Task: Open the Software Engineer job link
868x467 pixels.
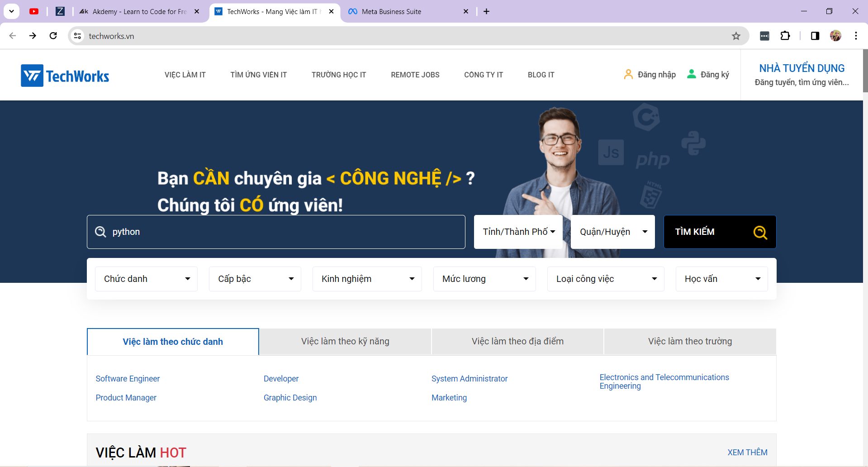Action: tap(128, 379)
